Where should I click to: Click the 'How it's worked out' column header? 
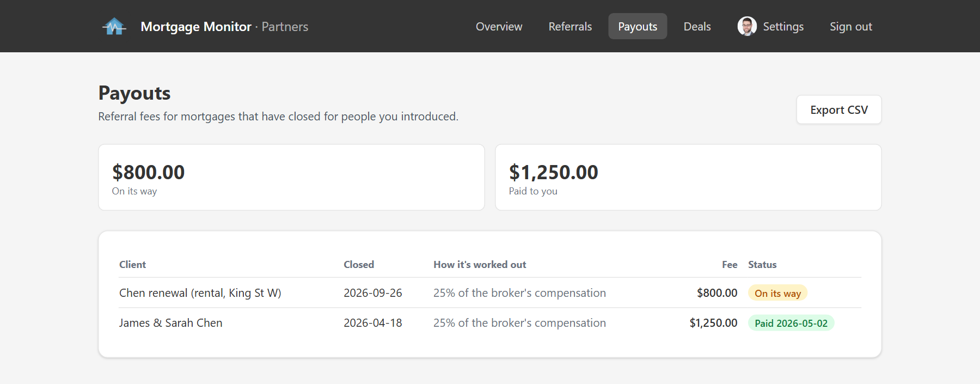480,264
